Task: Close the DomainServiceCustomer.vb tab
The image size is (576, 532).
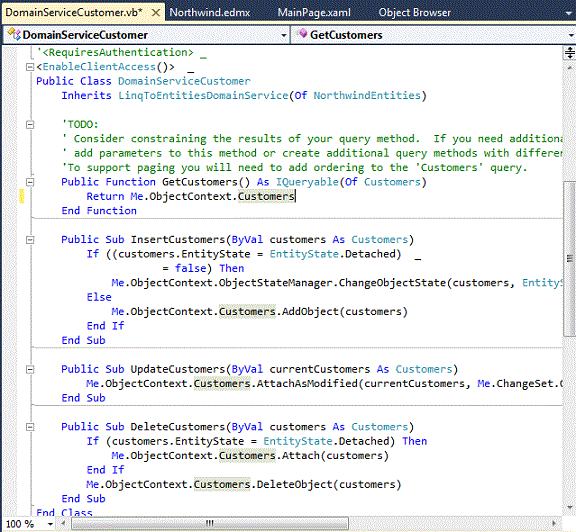Action: tap(156, 13)
